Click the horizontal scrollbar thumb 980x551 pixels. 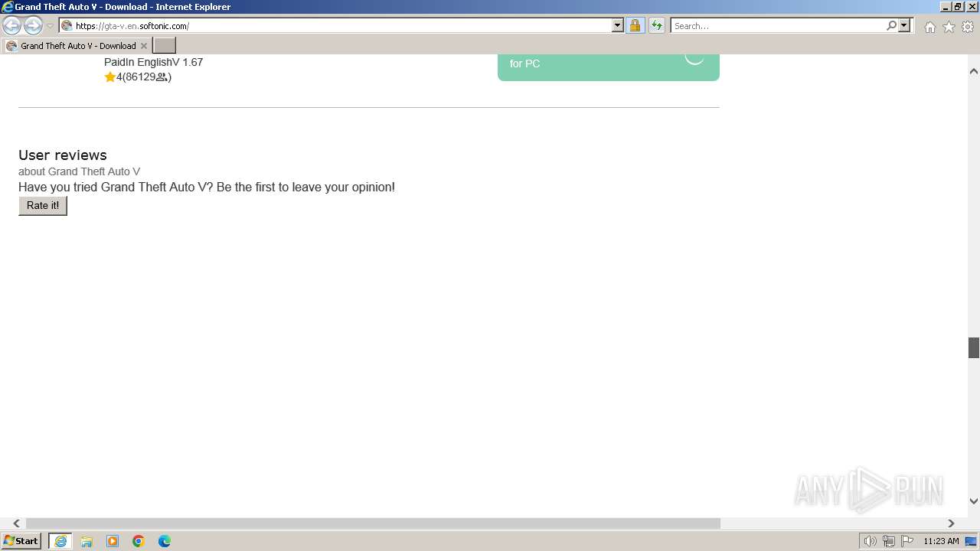click(x=373, y=523)
